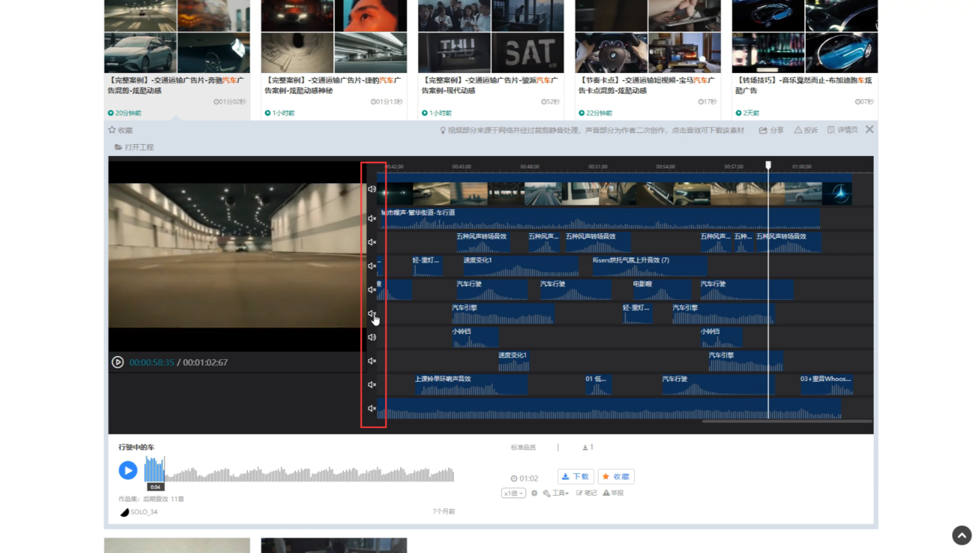The width and height of the screenshot is (980, 553).
Task: Open the 详情页 detail page
Action: pos(842,130)
